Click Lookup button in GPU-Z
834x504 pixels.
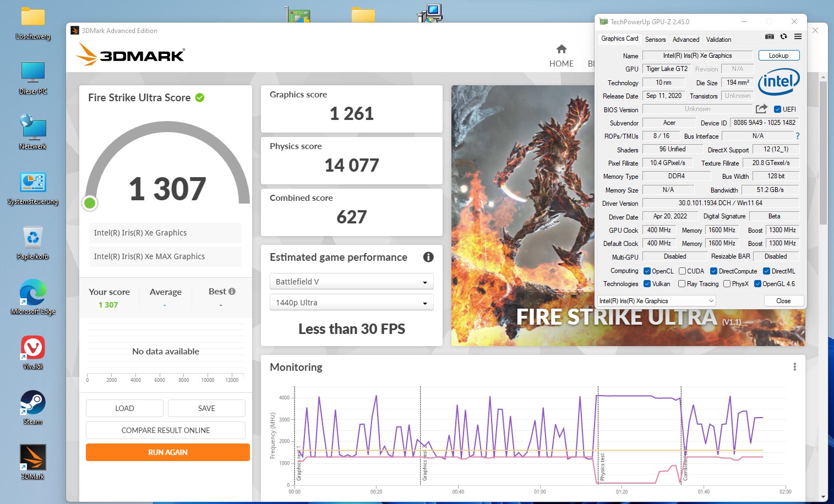coord(778,56)
